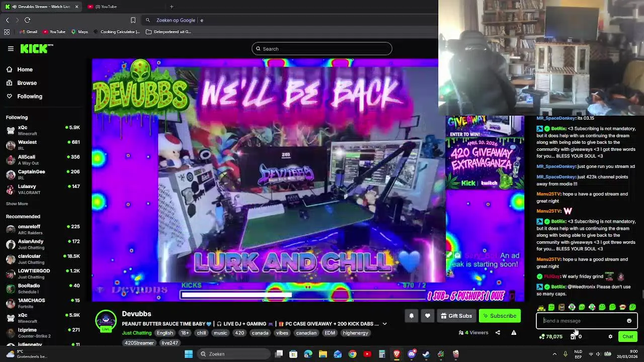This screenshot has width=644, height=362.
Task: Open CaptainGee channel in Following list
Action: pos(43,174)
